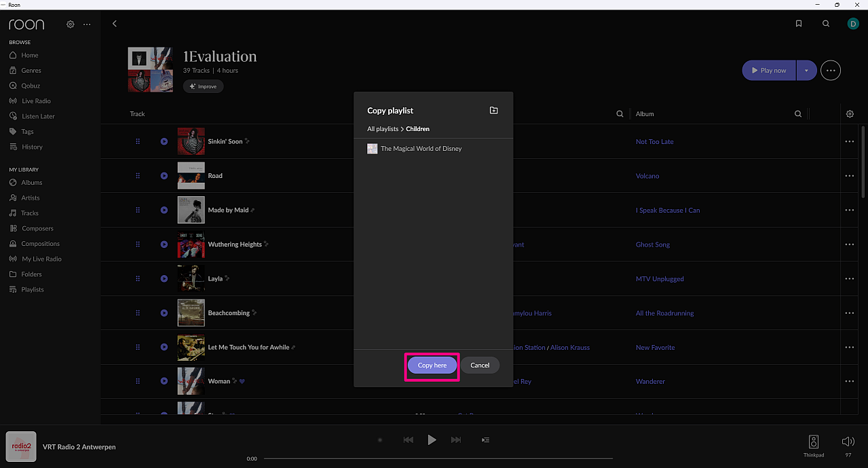Open the queue icon beside playback controls
Image resolution: width=868 pixels, height=468 pixels.
pyautogui.click(x=485, y=440)
